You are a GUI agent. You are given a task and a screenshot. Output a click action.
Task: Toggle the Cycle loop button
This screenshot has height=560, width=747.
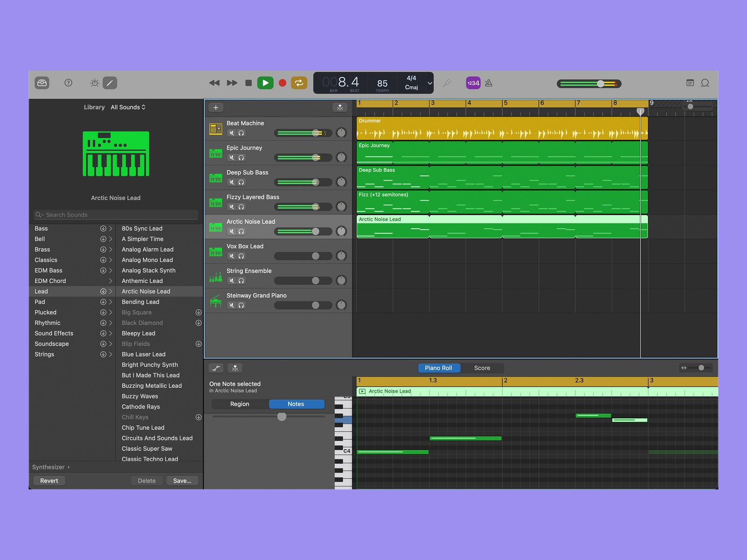point(299,83)
